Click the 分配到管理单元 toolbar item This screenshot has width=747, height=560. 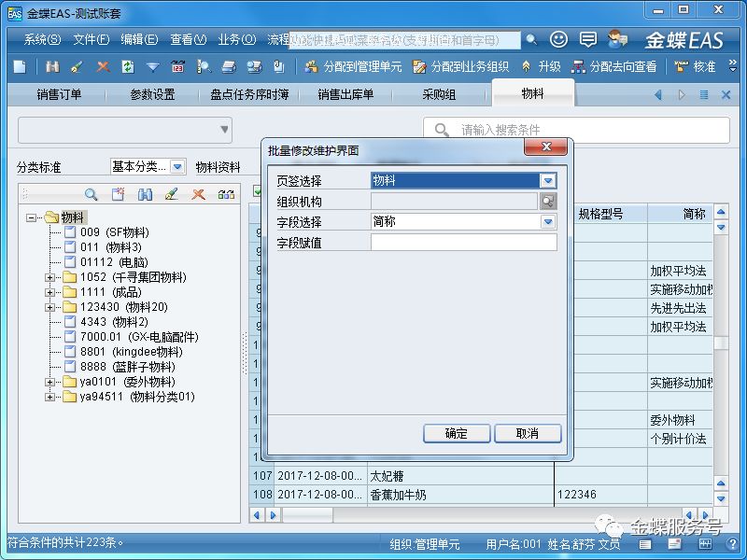click(x=354, y=66)
